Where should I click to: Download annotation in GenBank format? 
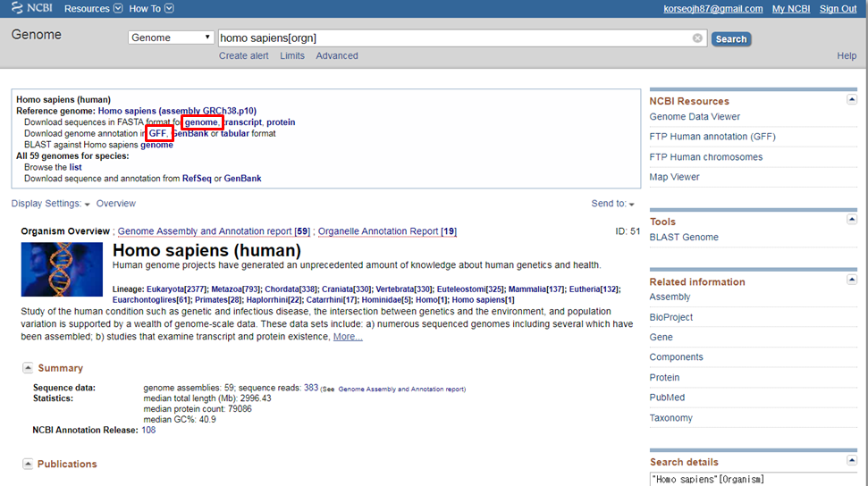coord(190,133)
